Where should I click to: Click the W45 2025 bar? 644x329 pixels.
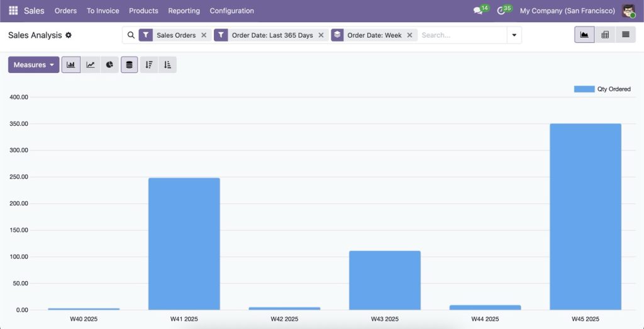click(x=585, y=216)
